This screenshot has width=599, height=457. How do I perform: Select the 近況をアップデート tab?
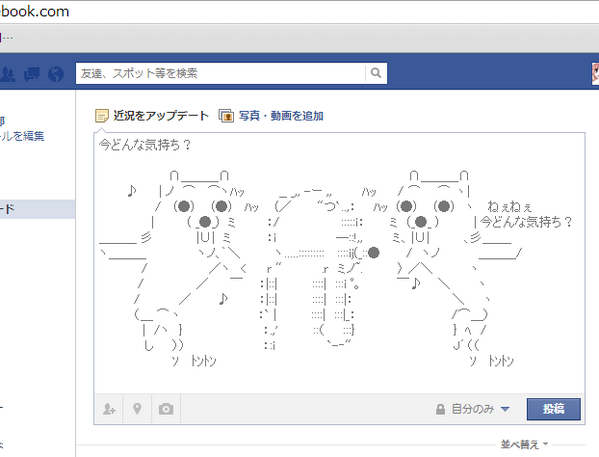pyautogui.click(x=161, y=115)
